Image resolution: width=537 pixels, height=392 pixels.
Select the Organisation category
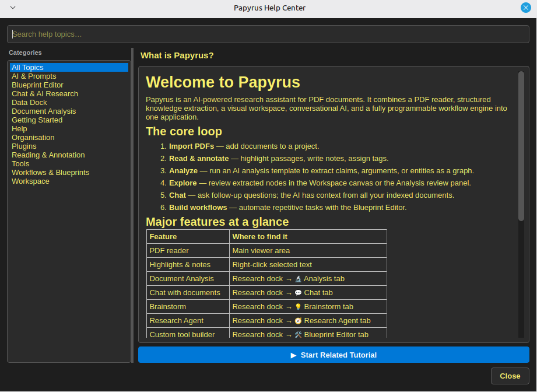(x=69, y=138)
